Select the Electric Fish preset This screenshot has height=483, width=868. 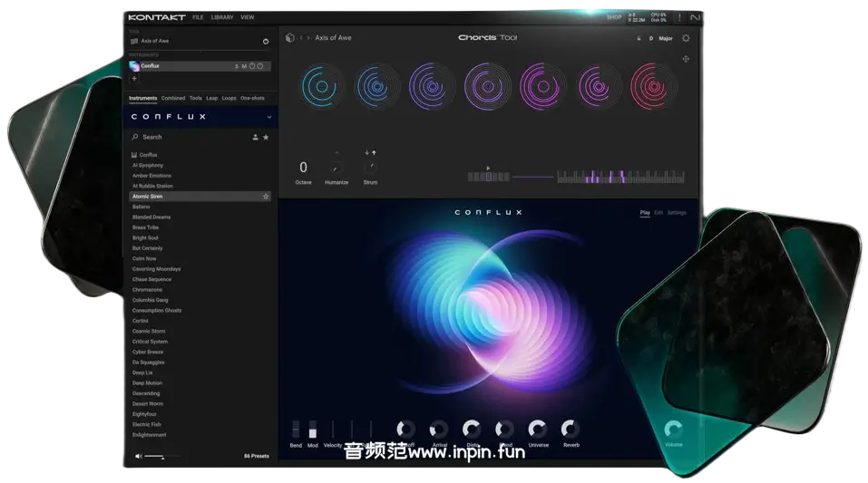(x=147, y=425)
